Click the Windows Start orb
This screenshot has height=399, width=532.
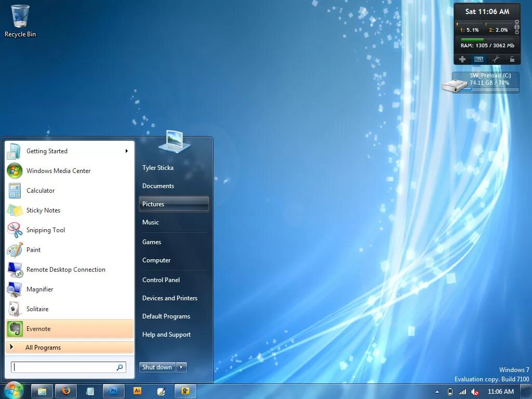[x=13, y=390]
